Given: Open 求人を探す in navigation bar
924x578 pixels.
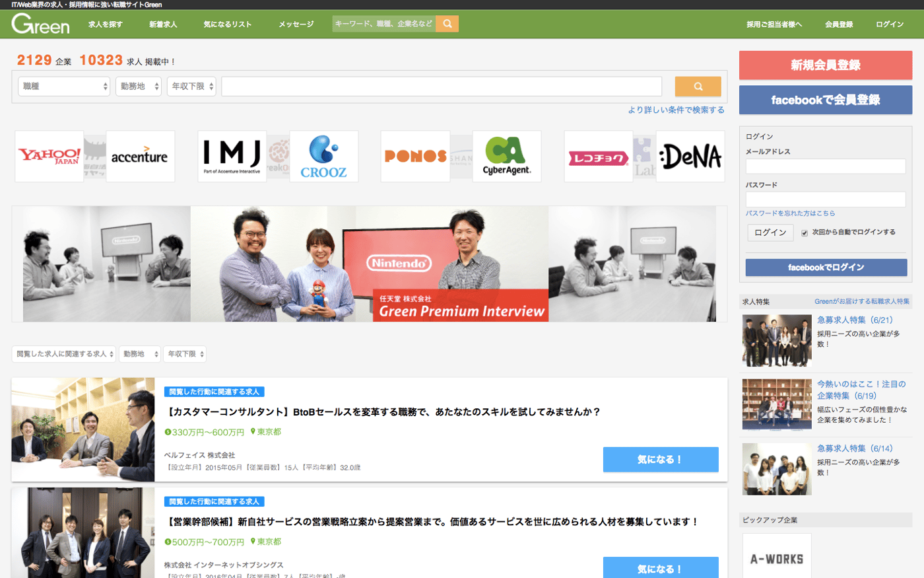Looking at the screenshot, I should [106, 24].
